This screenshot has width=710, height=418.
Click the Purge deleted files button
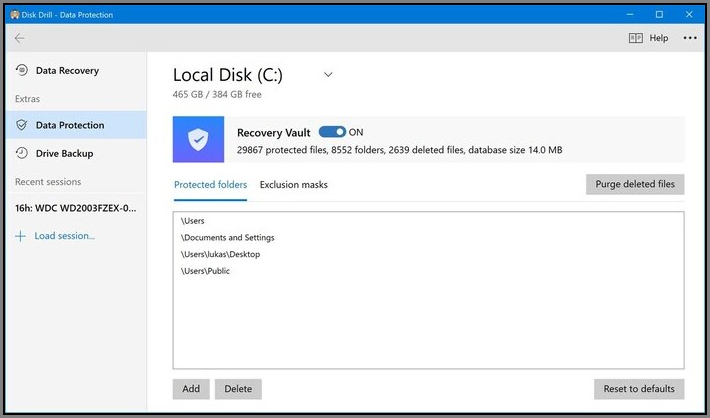(x=635, y=184)
